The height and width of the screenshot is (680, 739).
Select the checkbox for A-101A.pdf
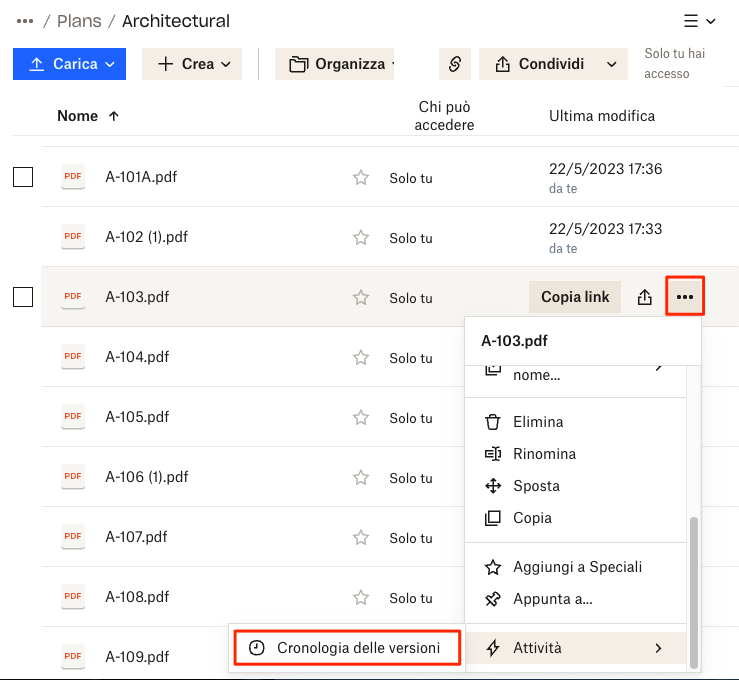pyautogui.click(x=23, y=177)
